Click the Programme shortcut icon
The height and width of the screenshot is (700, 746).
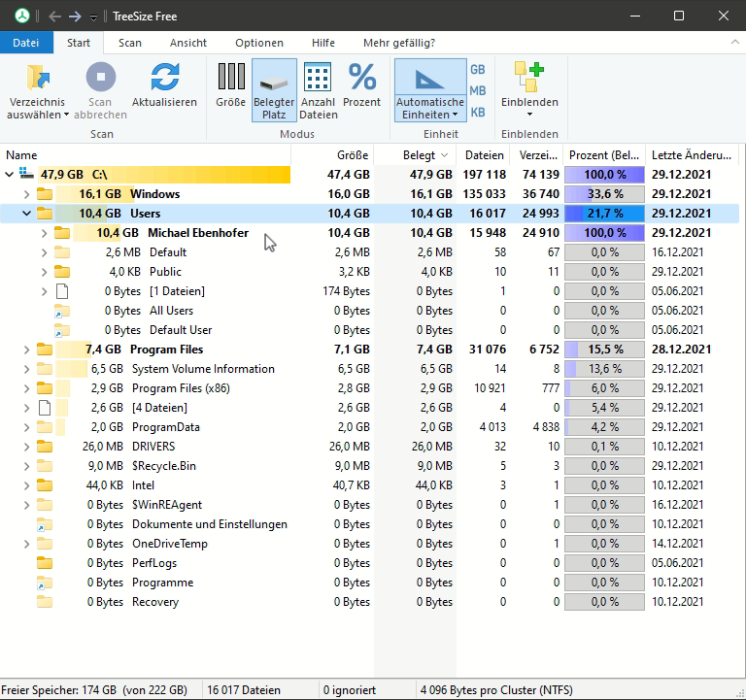(x=45, y=583)
